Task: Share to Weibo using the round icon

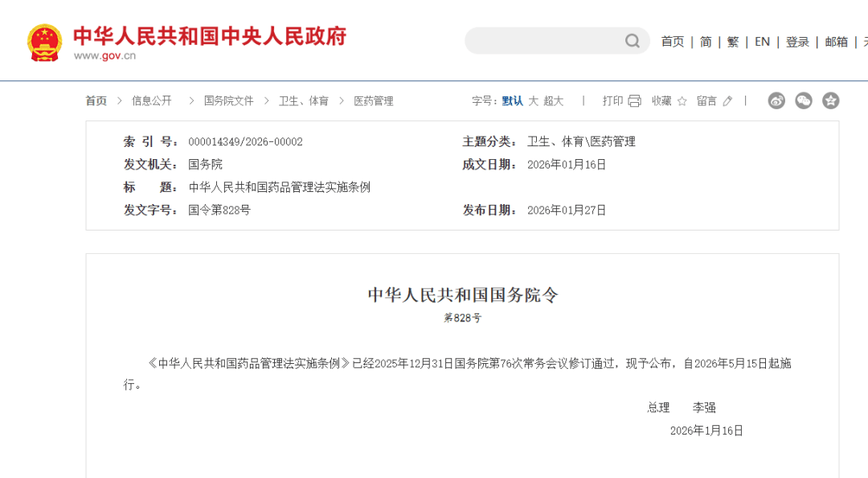Action: (776, 100)
